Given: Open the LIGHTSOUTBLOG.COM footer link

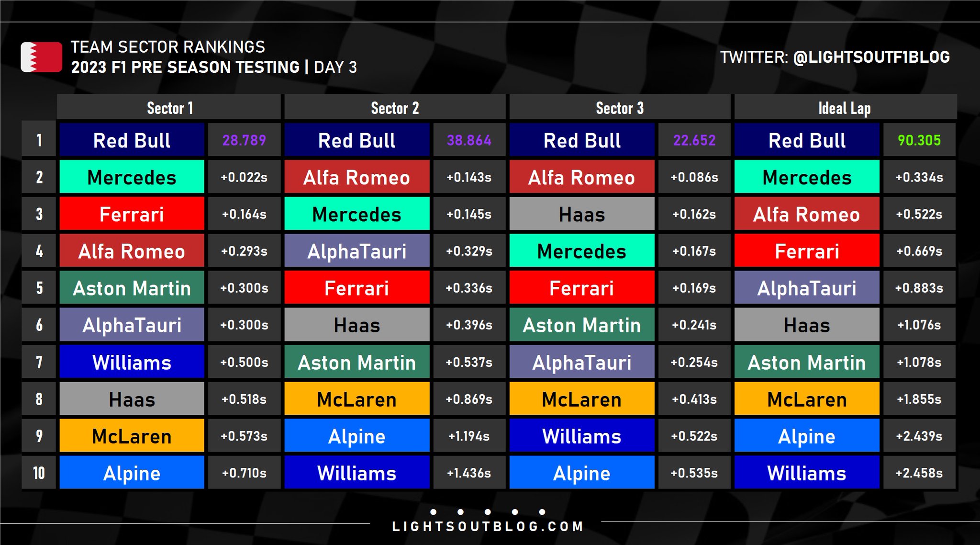Looking at the screenshot, I should coord(488,527).
